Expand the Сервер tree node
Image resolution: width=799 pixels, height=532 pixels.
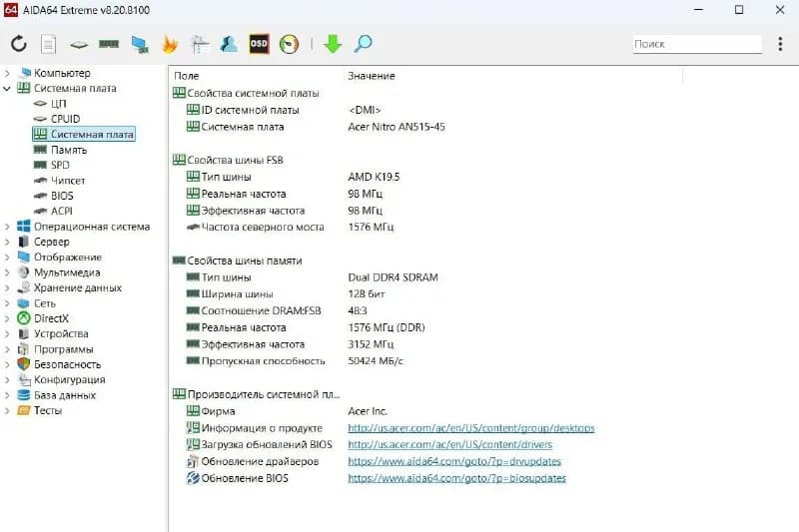click(7, 243)
